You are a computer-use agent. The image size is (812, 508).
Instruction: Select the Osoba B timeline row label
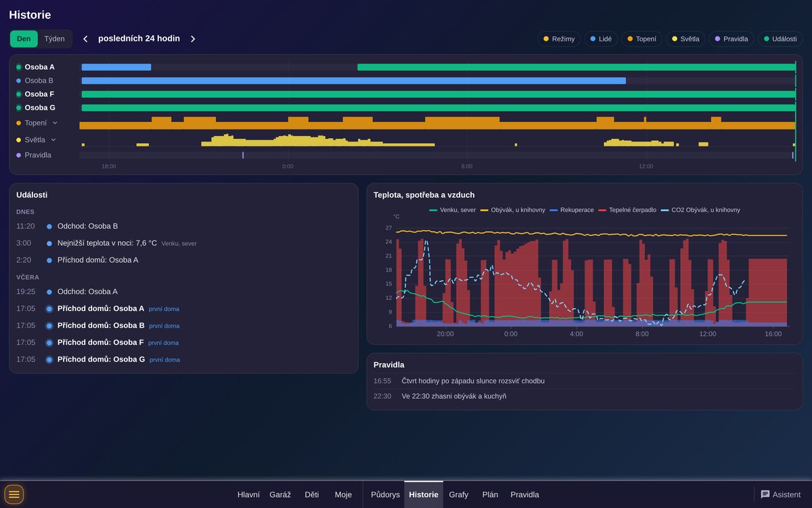point(39,81)
